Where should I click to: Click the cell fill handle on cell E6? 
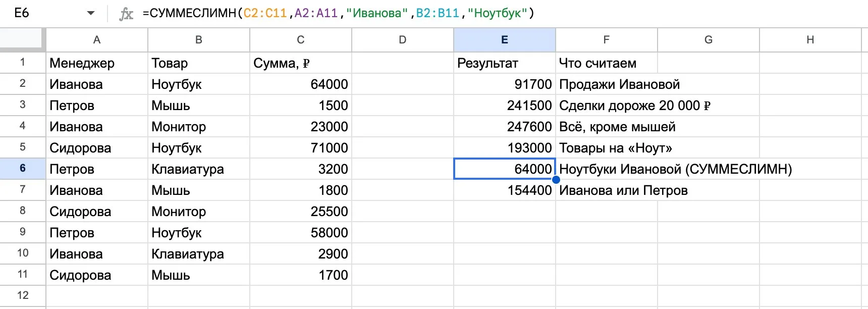pyautogui.click(x=556, y=179)
